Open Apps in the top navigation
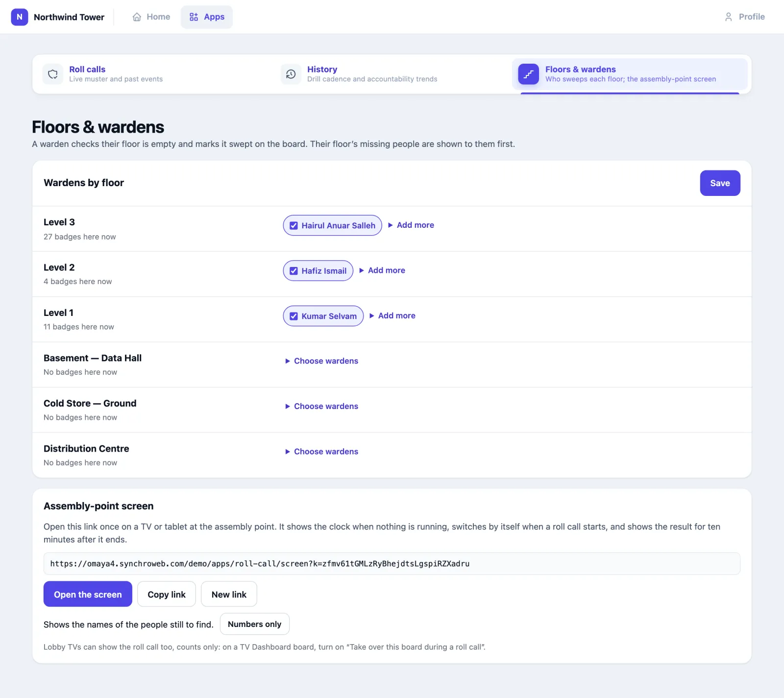Viewport: 784px width, 698px height. (207, 17)
